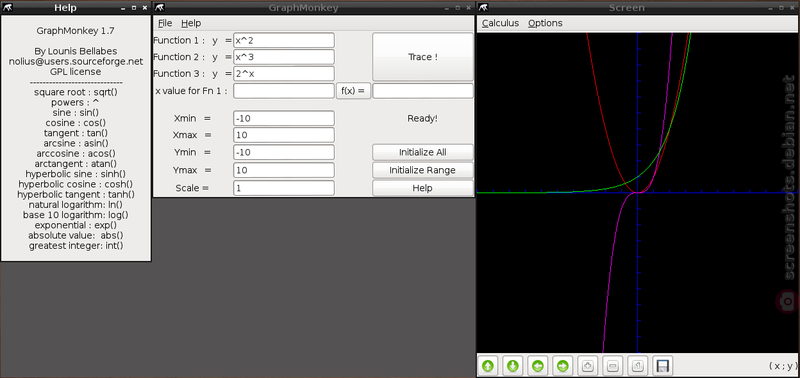
Task: Pan the graph down with the green down arrow
Action: pyautogui.click(x=513, y=366)
